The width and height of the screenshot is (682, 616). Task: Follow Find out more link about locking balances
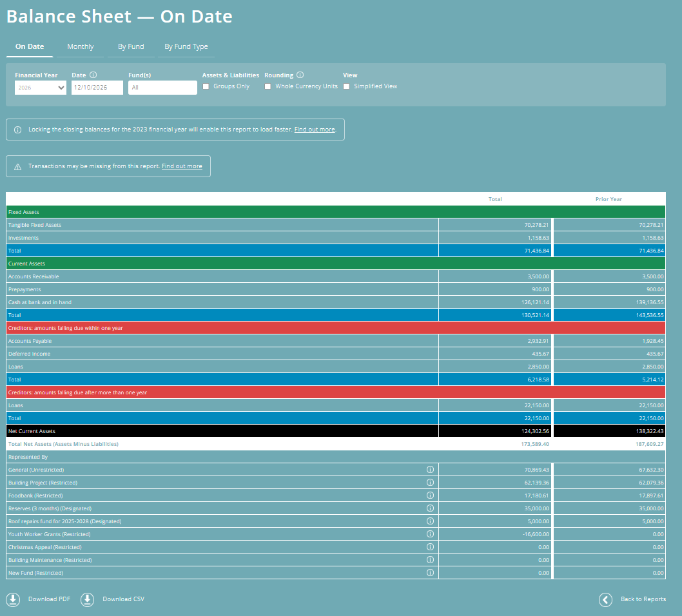point(315,130)
